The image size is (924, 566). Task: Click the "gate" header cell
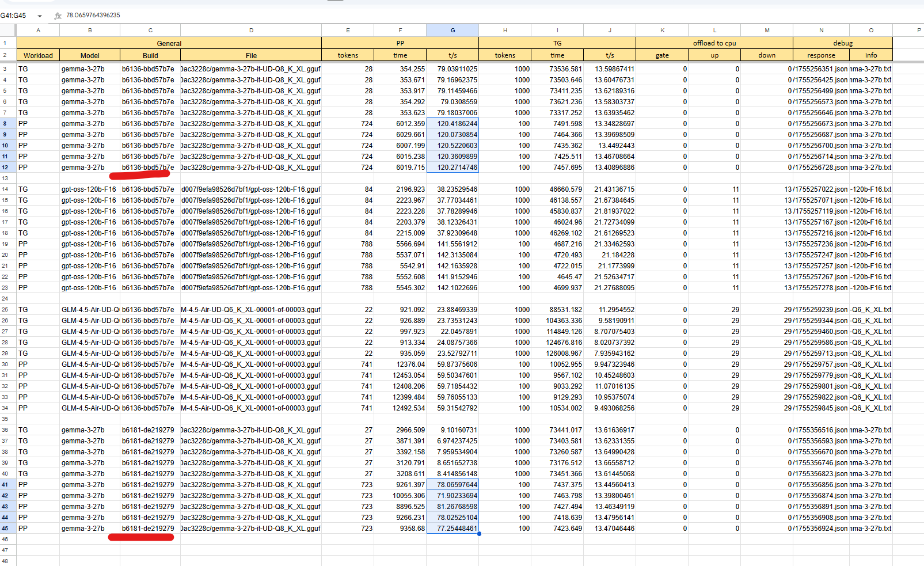pos(662,55)
